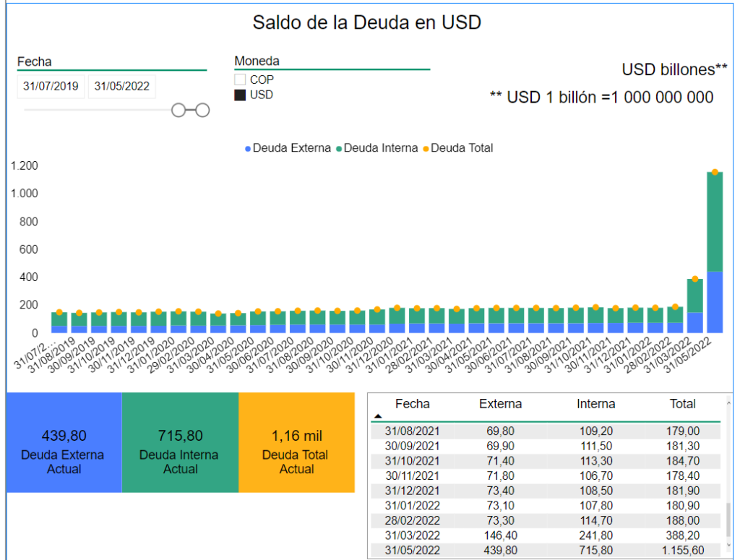Click the Deuda Externa Actual blue card

point(63,443)
